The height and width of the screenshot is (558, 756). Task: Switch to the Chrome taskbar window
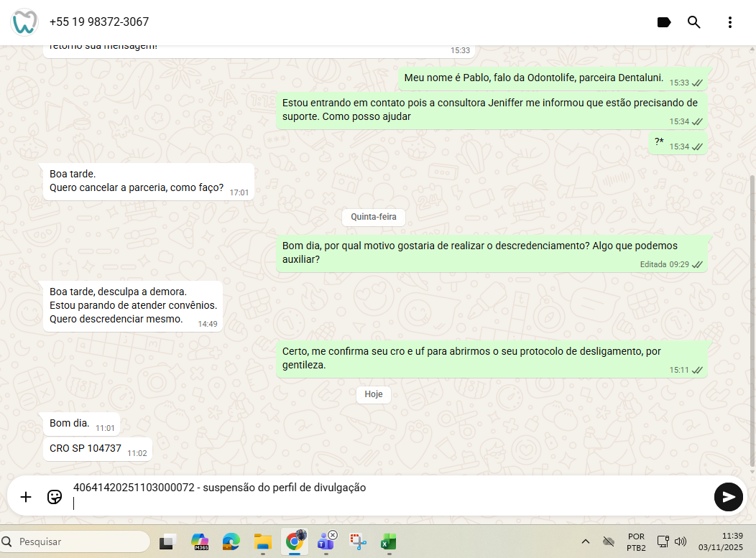pos(295,541)
